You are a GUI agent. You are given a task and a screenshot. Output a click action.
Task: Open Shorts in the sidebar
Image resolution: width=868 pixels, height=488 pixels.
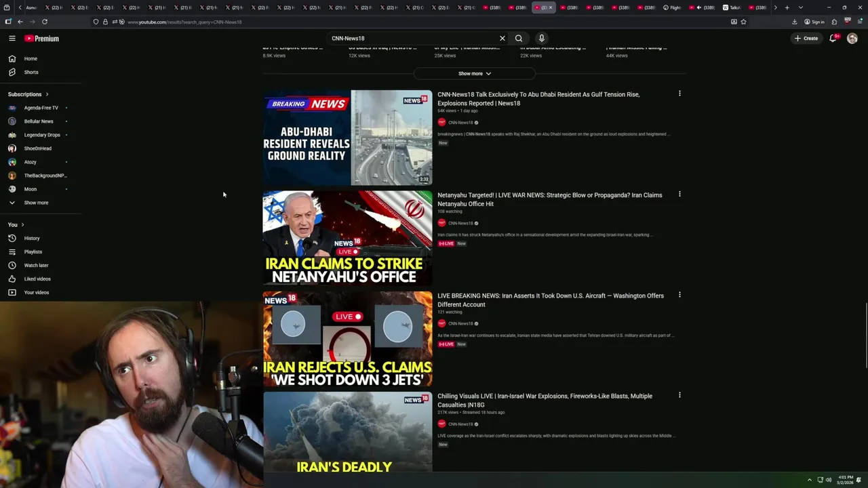pos(31,73)
